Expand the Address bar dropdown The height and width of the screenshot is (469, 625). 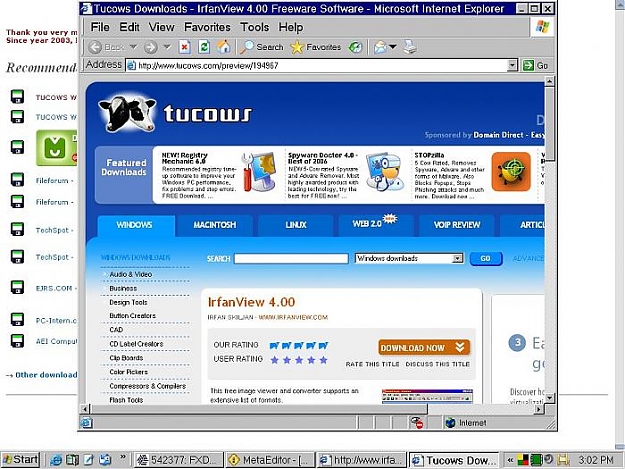(512, 65)
